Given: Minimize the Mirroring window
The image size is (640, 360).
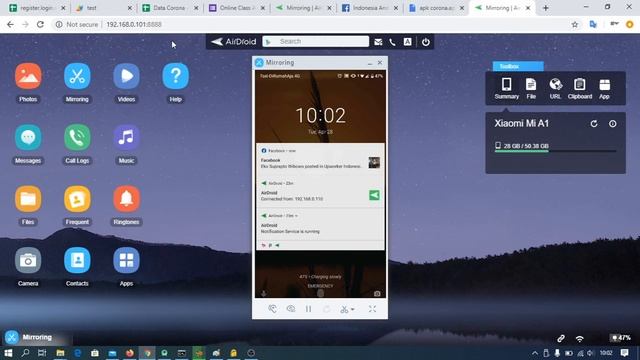Looking at the screenshot, I should point(370,63).
